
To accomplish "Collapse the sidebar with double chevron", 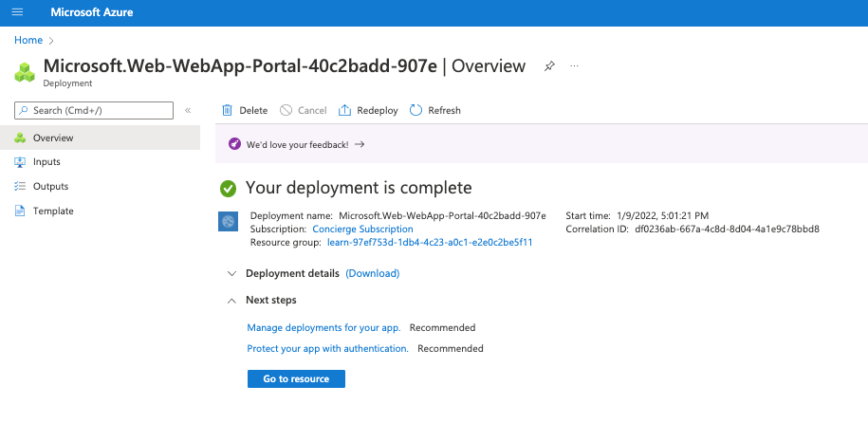I will point(188,111).
